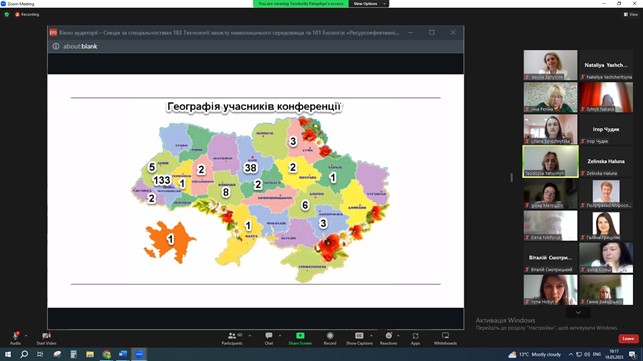Click the red EPI icon in the shared window title
This screenshot has width=643, height=361.
(53, 32)
